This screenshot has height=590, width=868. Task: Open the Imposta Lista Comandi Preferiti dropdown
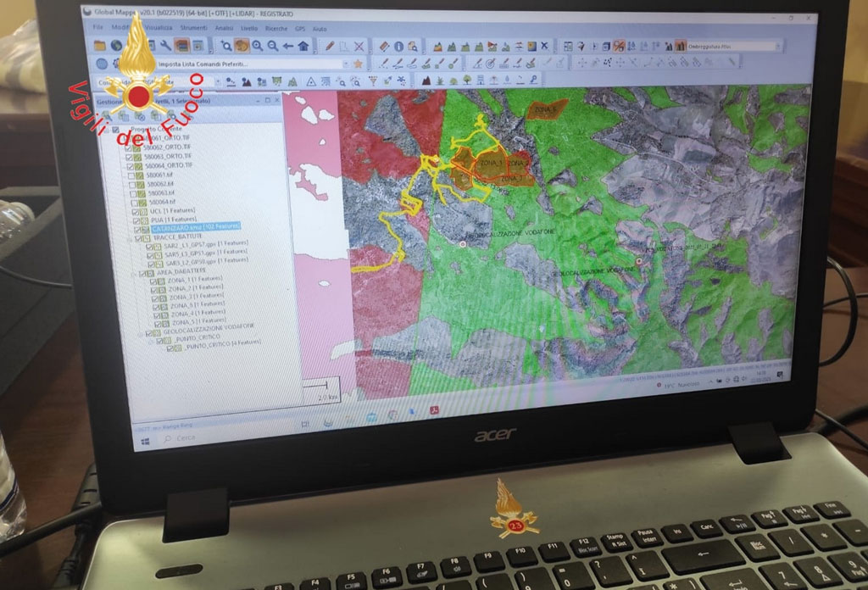[346, 64]
